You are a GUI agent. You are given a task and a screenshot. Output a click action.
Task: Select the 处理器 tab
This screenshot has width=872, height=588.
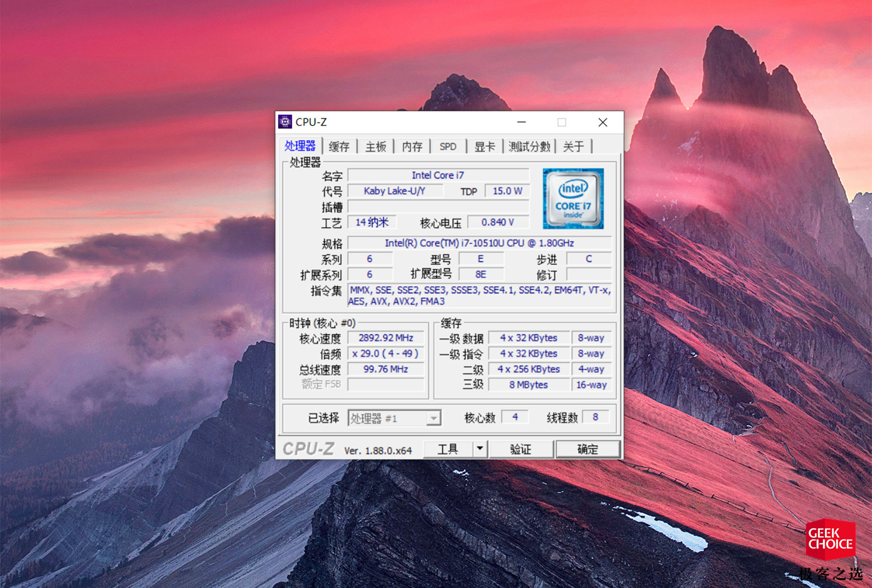(x=300, y=146)
